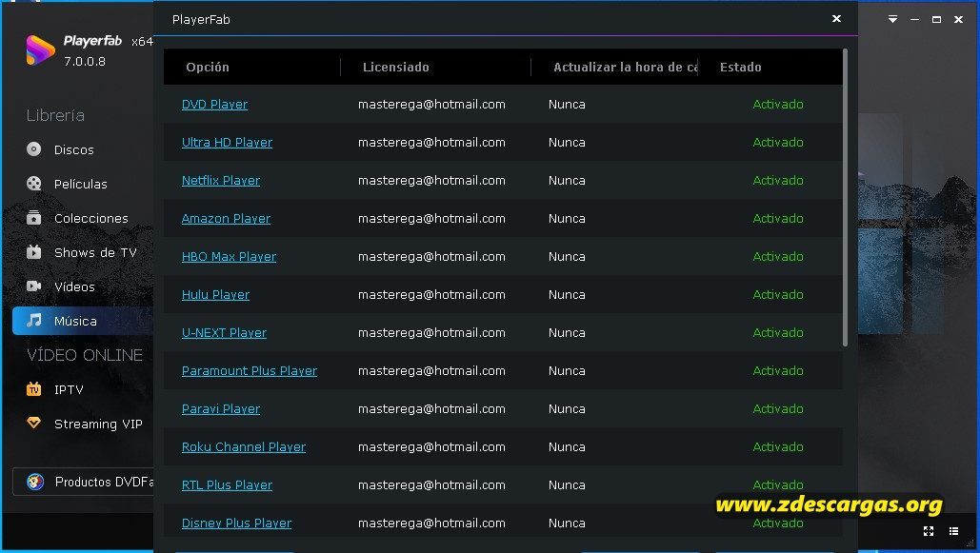This screenshot has width=980, height=553.
Task: Click Nunca in the Amazon Player row
Action: coord(567,219)
